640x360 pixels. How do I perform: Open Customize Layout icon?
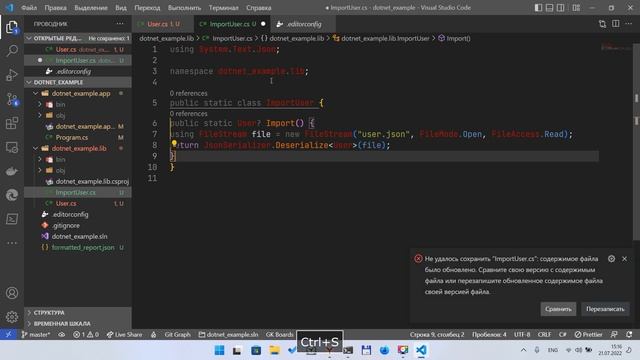576,7
